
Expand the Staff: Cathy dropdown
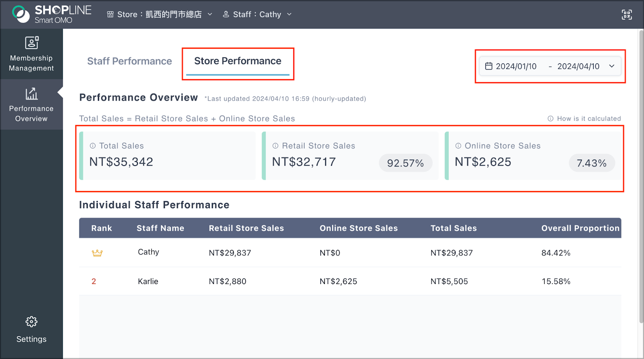click(289, 15)
